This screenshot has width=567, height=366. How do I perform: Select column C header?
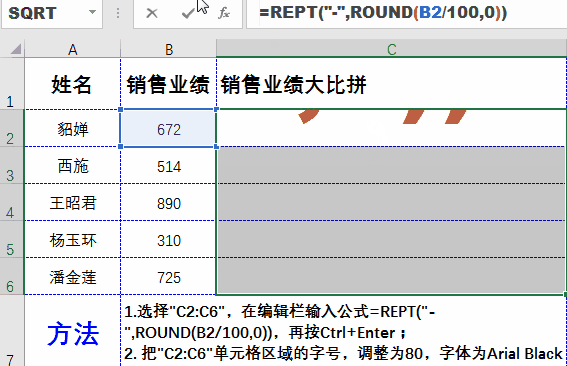click(391, 49)
